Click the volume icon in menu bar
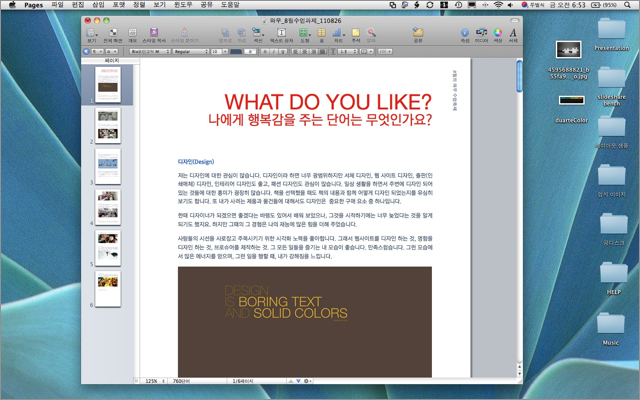 pyautogui.click(x=510, y=5)
